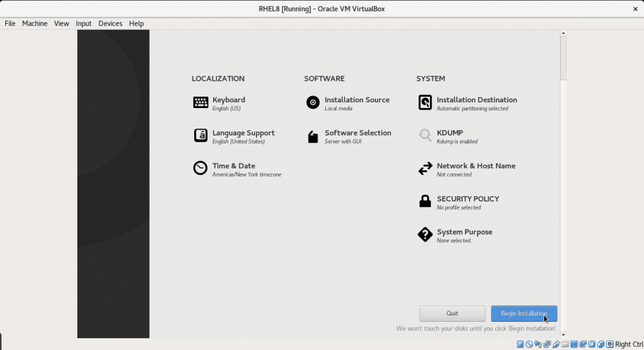Click the Quit button
The width and height of the screenshot is (644, 350).
[452, 313]
